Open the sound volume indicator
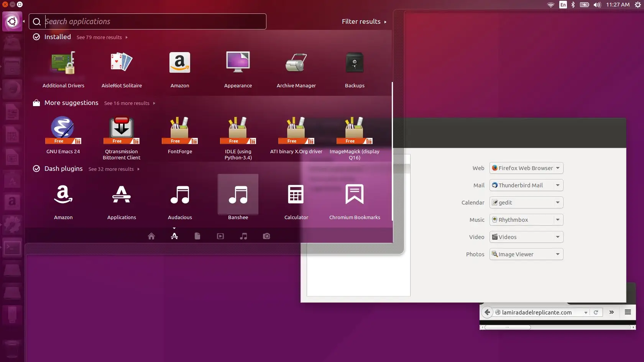The image size is (644, 362). (x=597, y=5)
